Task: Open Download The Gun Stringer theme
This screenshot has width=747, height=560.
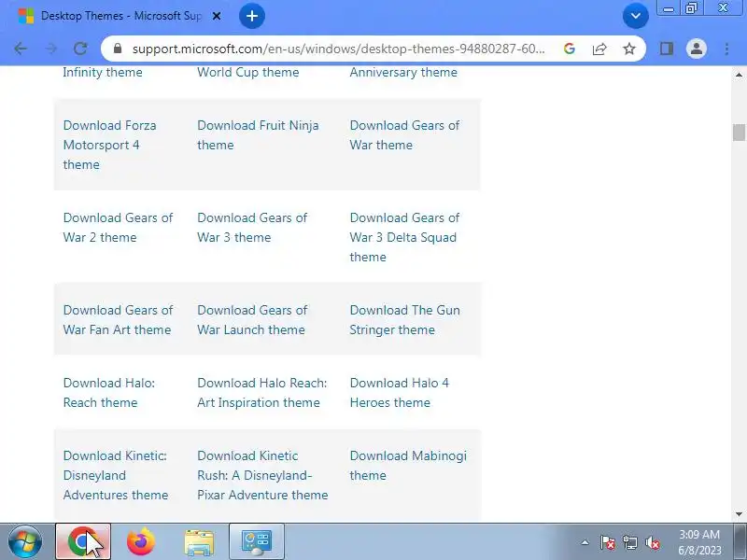Action: [405, 320]
